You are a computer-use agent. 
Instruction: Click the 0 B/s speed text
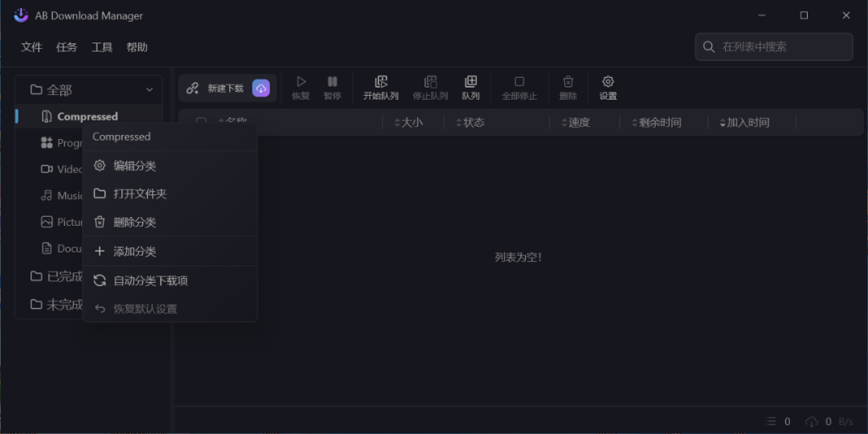(x=839, y=422)
